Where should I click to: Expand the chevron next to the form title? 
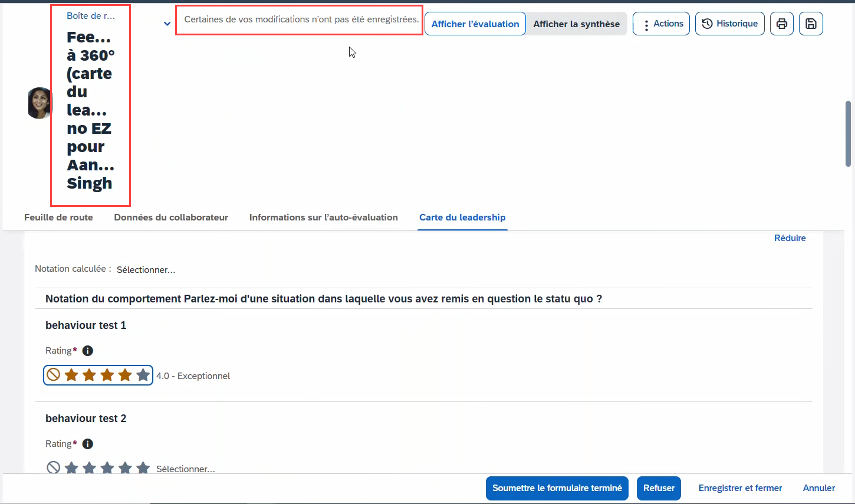(167, 24)
